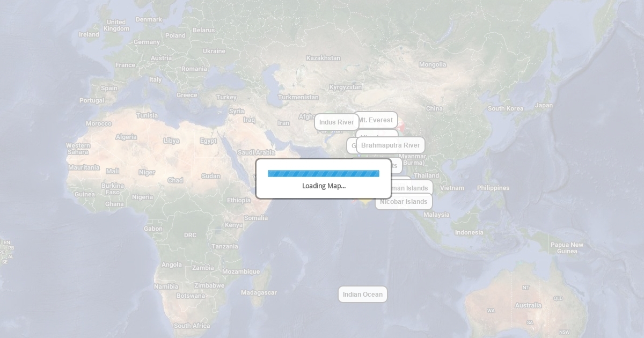Click Australia on the map
This screenshot has height=338, width=644.
pyautogui.click(x=528, y=305)
